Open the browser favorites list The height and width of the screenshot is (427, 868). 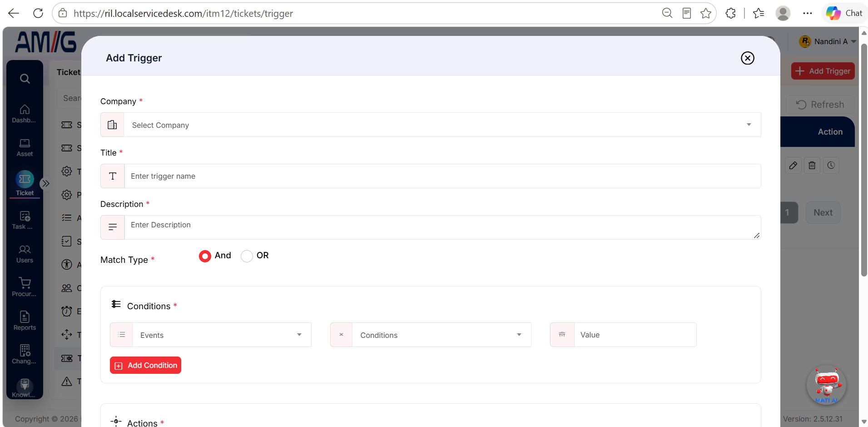click(759, 13)
